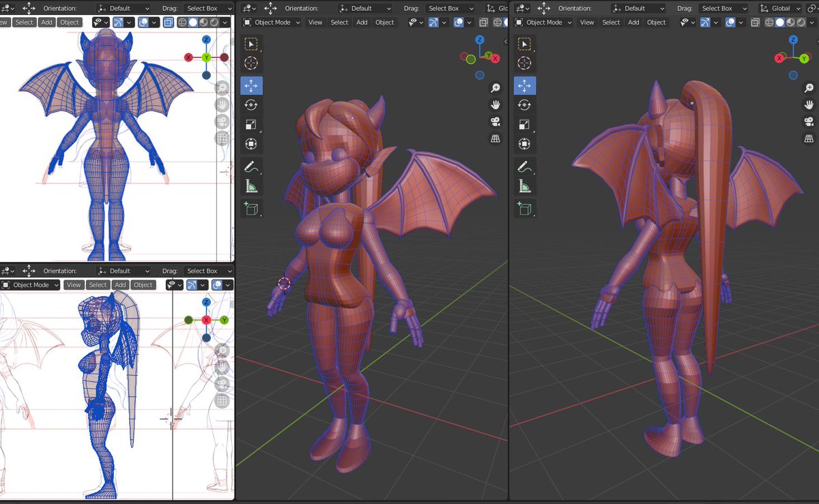Screen dimensions: 819x504
Task: Expand overlays options arrow in middle viewport
Action: 470,23
